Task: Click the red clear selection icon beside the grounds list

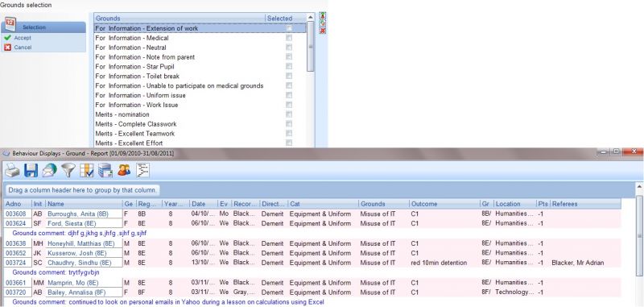Action: tap(323, 31)
